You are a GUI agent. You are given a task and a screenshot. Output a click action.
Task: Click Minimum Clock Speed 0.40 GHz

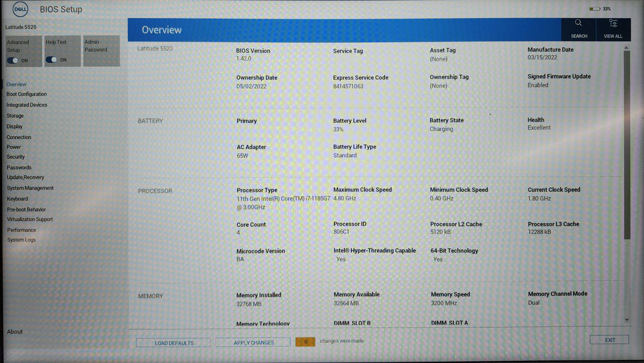(x=442, y=199)
